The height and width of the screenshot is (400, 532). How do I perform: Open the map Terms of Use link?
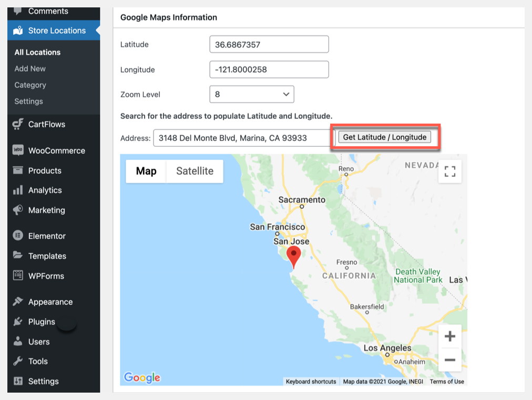click(x=447, y=382)
